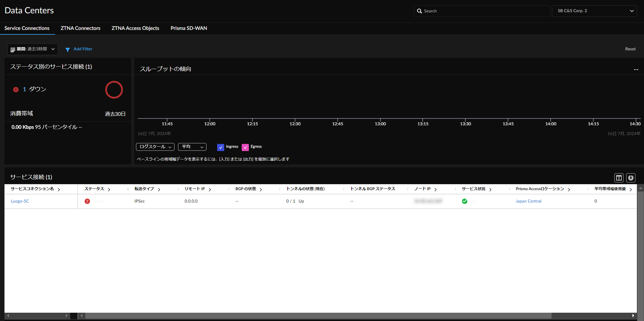Click the Add Filter link
The image size is (644, 321).
83,49
